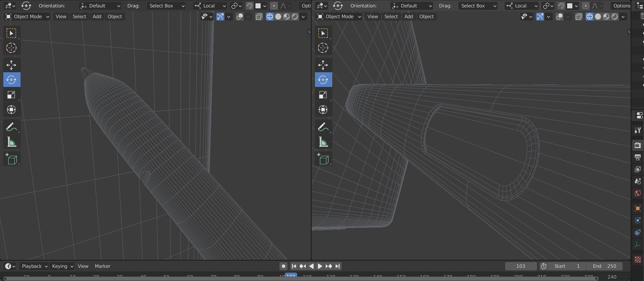
Task: Click the current frame field 103
Action: point(521,266)
